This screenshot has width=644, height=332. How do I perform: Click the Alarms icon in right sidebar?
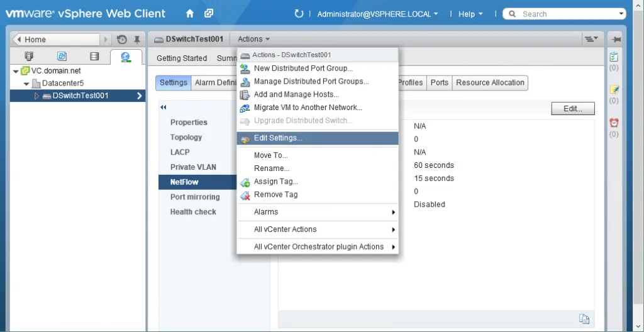tap(614, 123)
